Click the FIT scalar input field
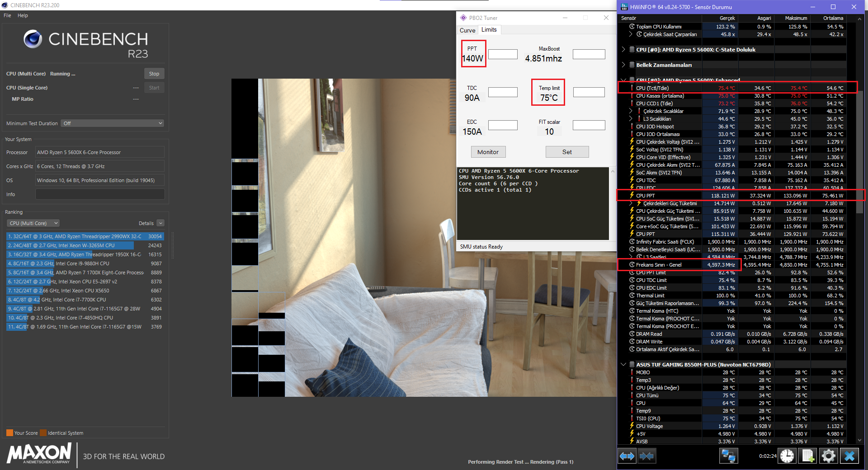Viewport: 868px width, 470px height. [589, 125]
